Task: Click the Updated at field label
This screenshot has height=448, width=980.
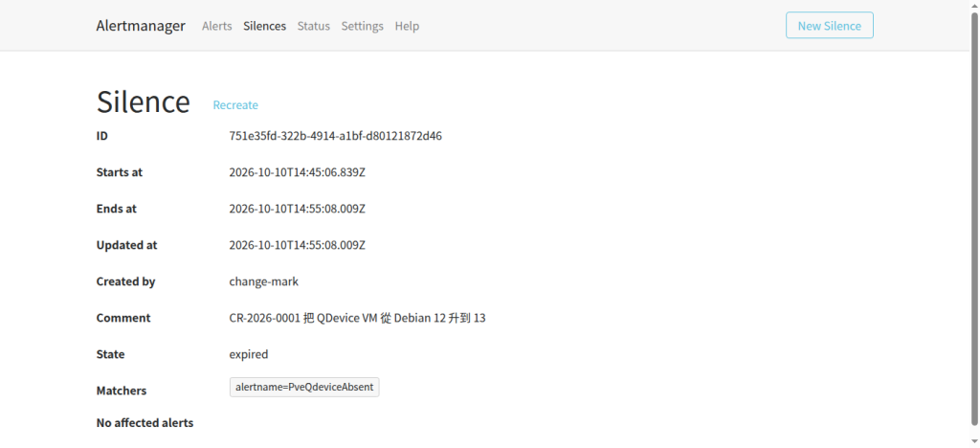Action: (x=127, y=245)
